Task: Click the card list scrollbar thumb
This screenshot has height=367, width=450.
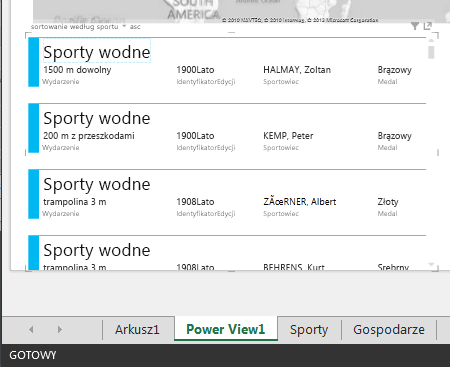Action: click(431, 52)
